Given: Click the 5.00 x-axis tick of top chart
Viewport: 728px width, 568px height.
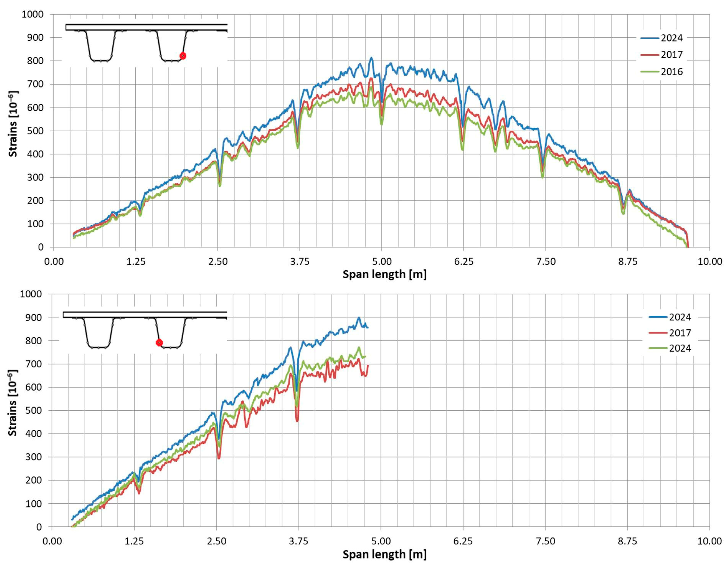Looking at the screenshot, I should click(382, 262).
